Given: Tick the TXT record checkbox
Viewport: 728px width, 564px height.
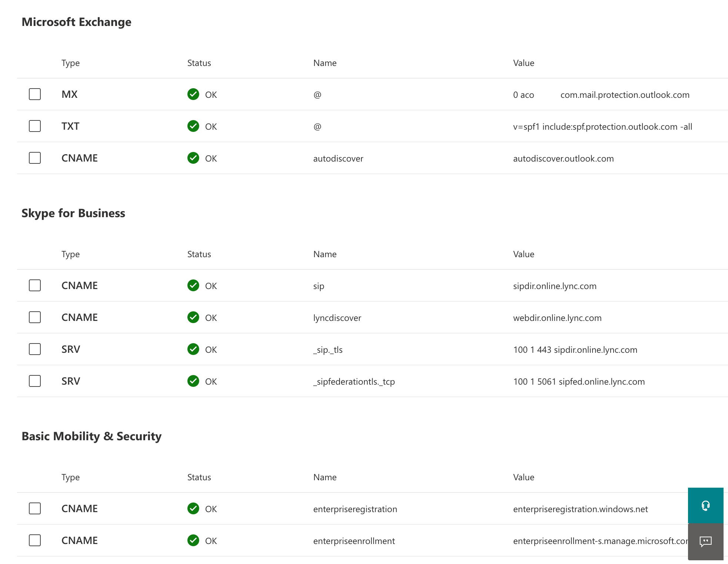Looking at the screenshot, I should pos(35,126).
